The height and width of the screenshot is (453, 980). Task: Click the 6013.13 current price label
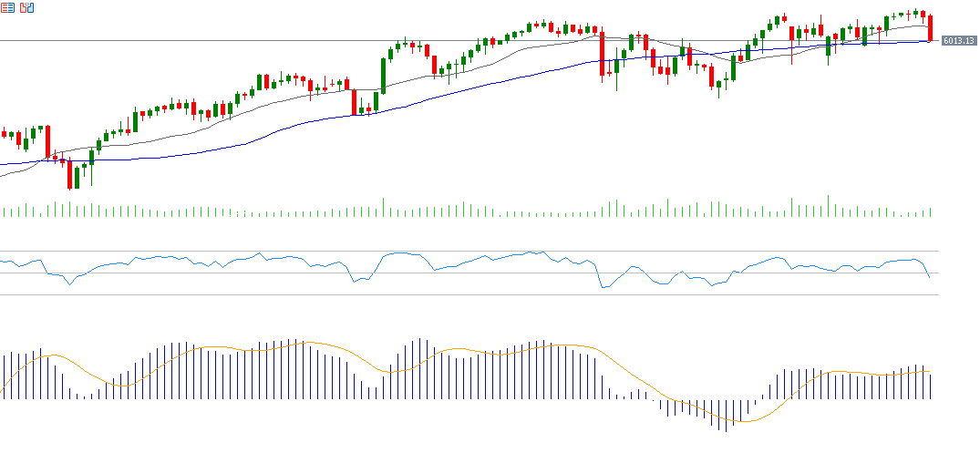[x=958, y=41]
